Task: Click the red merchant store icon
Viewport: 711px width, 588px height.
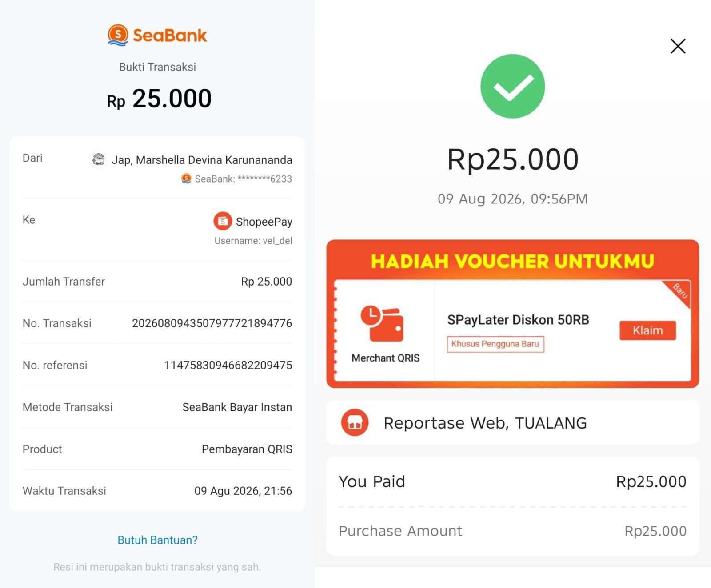Action: [355, 422]
